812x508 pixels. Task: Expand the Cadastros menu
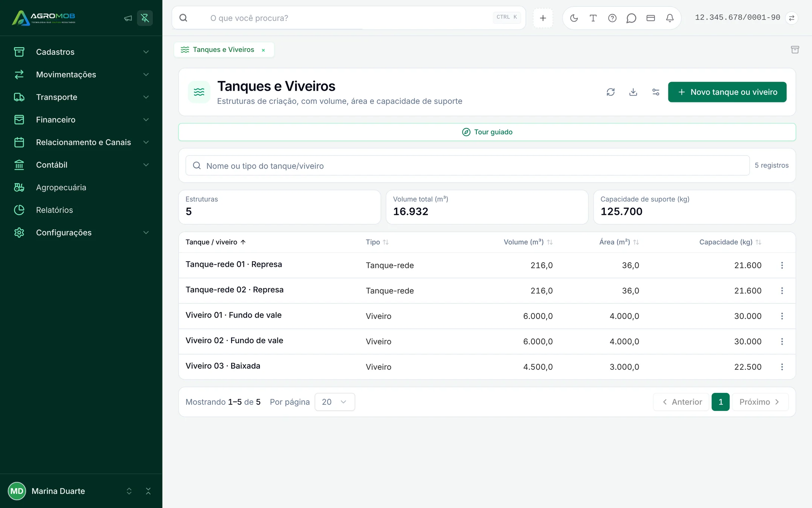(81, 52)
